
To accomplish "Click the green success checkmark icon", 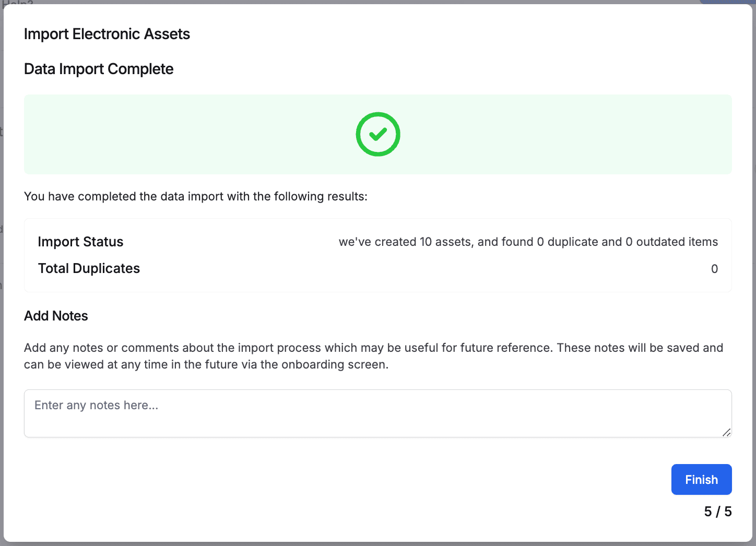I will (378, 134).
